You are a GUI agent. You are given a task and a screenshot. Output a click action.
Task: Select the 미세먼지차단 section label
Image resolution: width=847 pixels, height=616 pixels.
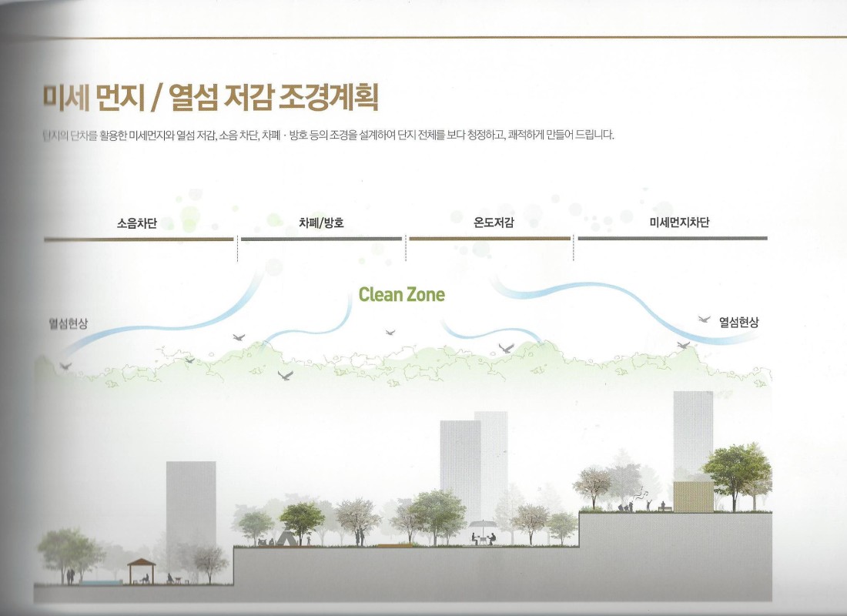[679, 222]
